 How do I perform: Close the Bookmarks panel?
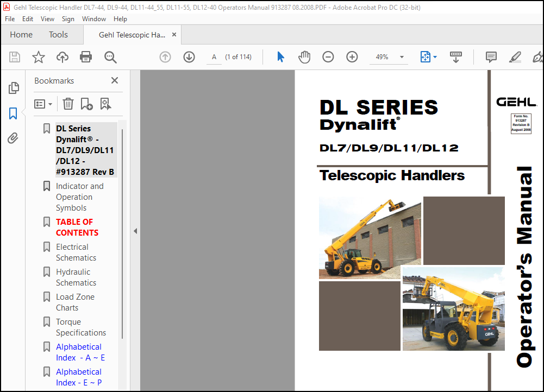click(115, 80)
